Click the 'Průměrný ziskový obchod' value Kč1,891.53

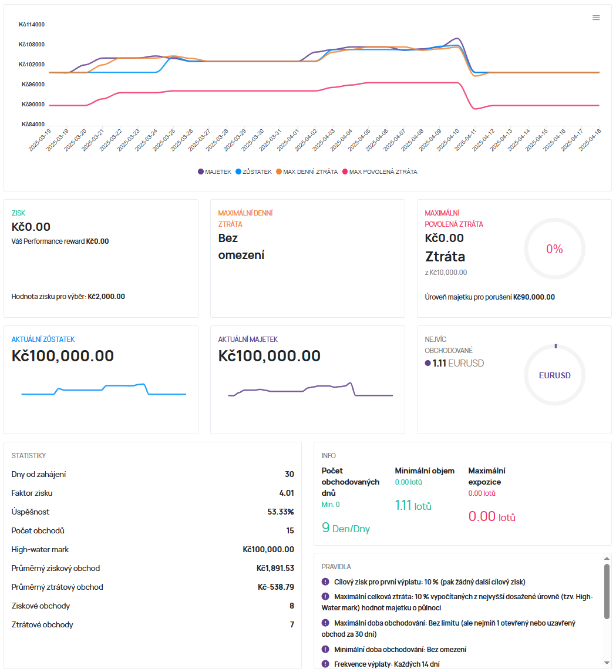pyautogui.click(x=275, y=568)
